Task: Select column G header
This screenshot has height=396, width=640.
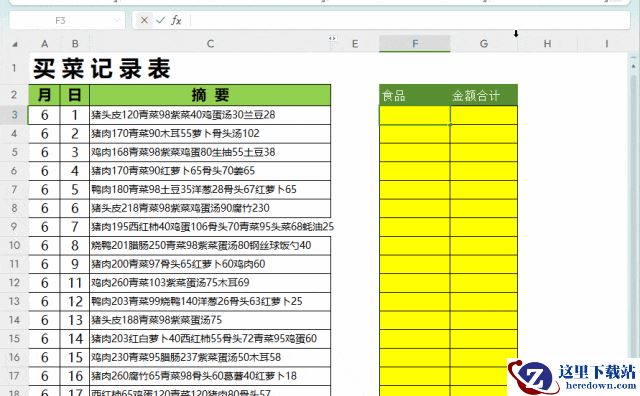Action: pos(484,44)
